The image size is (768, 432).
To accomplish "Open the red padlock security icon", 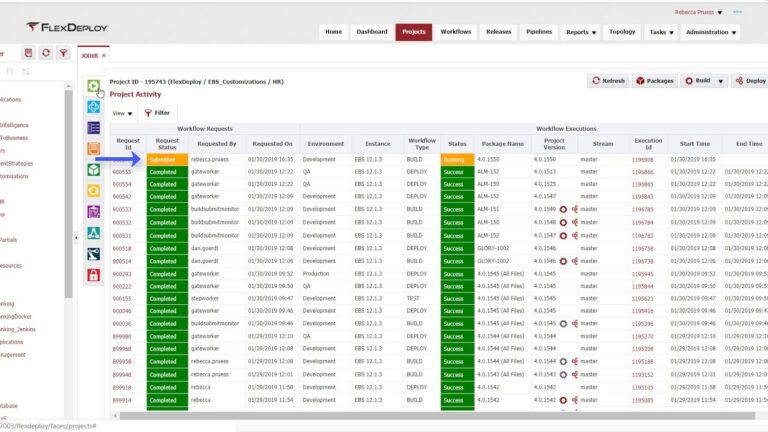I will (94, 275).
